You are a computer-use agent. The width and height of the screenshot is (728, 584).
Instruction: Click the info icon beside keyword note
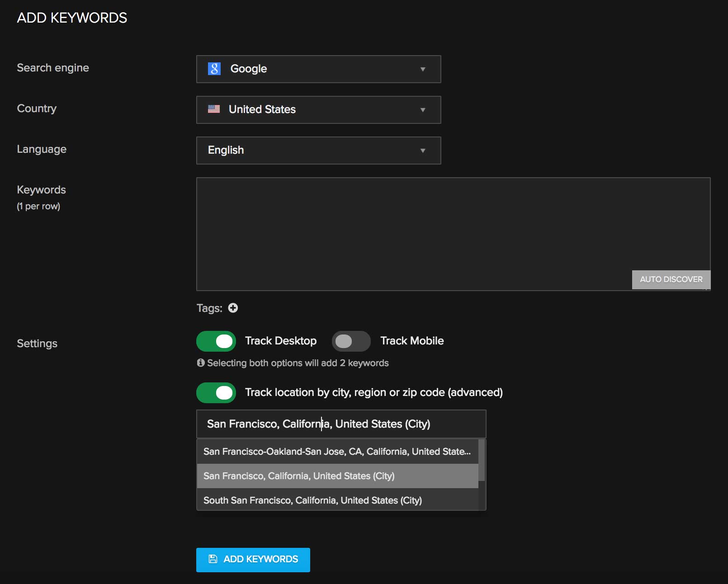coord(201,363)
